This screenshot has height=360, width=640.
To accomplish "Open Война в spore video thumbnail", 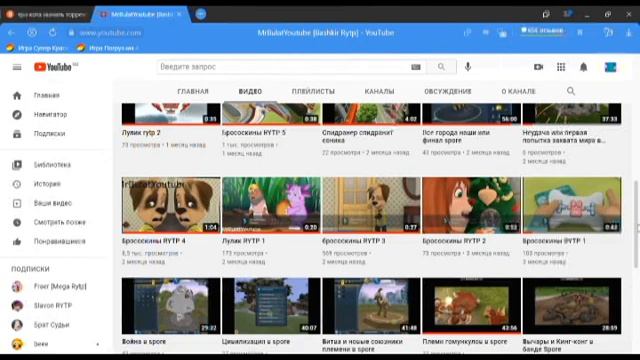I will (171, 306).
